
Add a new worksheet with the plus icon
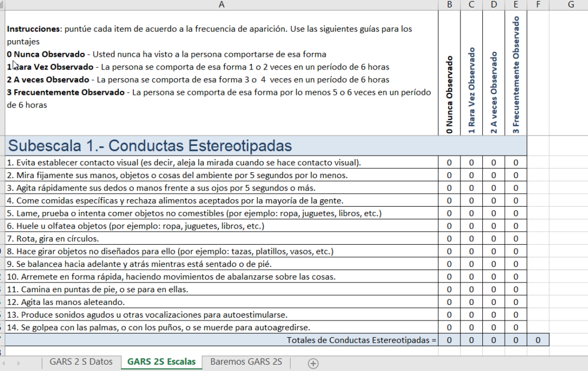pyautogui.click(x=314, y=362)
